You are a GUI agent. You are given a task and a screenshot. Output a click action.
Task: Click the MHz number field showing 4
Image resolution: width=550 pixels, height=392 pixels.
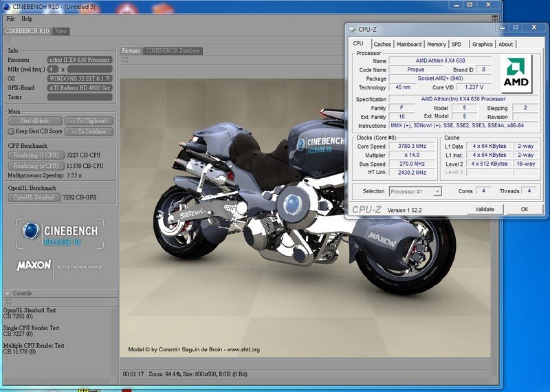coord(53,69)
